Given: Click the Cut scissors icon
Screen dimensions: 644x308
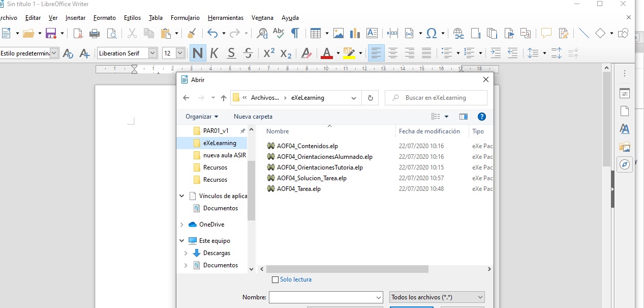Looking at the screenshot, I should click(x=132, y=34).
